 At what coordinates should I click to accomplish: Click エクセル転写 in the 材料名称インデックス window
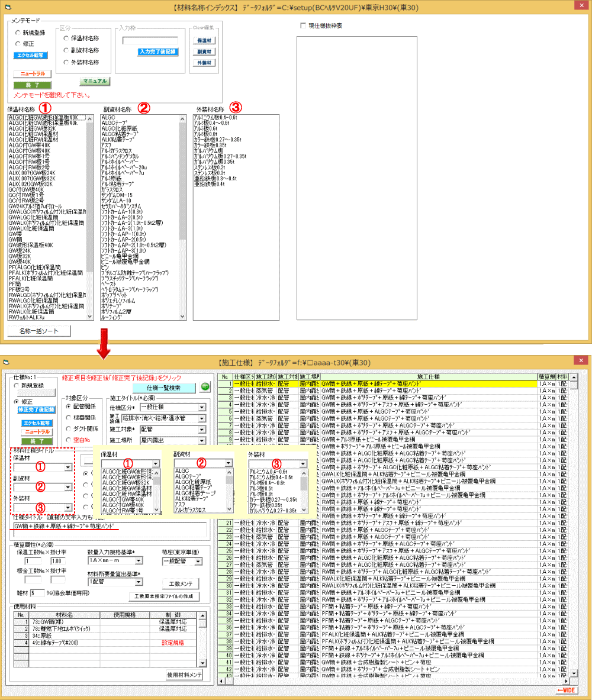tap(31, 56)
